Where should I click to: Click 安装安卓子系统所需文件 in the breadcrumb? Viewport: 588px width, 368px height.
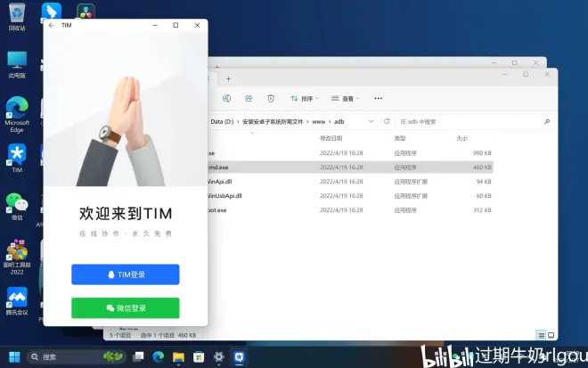[x=273, y=121]
